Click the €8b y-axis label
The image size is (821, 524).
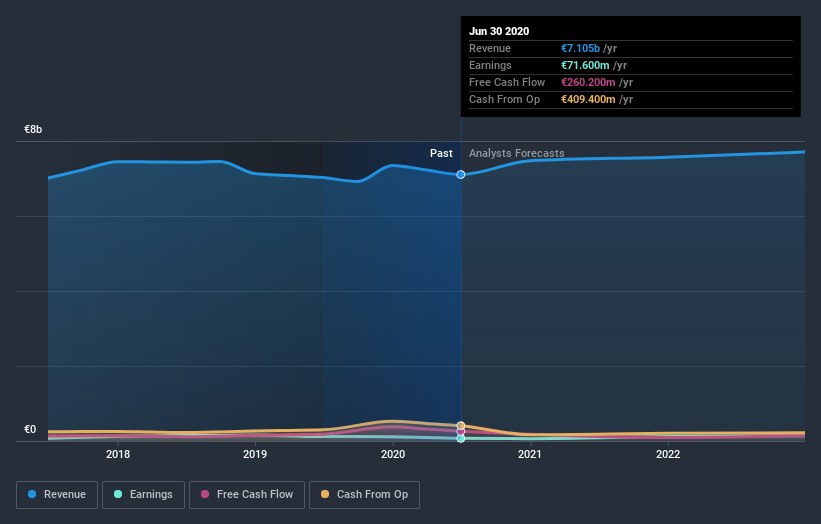pos(33,129)
